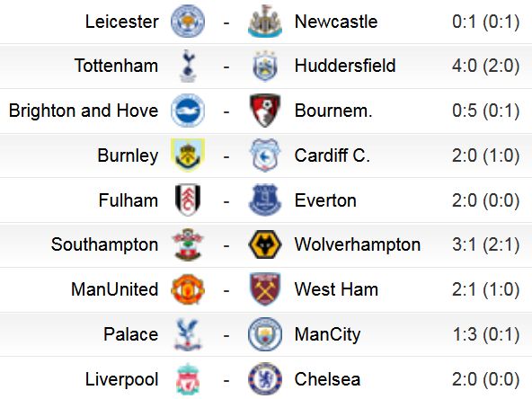Select the Tottenham vs Huddersfield 4:0 score
Image resolution: width=532 pixels, height=399 pixels.
(485, 66)
